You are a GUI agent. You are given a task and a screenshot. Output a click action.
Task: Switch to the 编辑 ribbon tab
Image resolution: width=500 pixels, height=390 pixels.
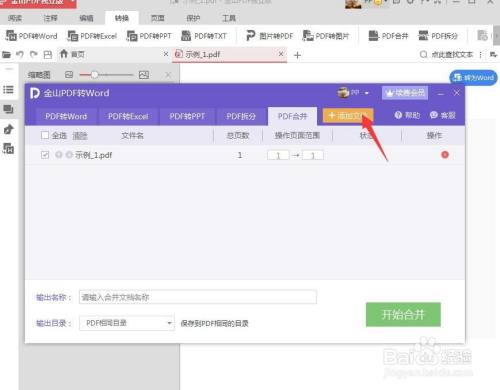pos(86,18)
